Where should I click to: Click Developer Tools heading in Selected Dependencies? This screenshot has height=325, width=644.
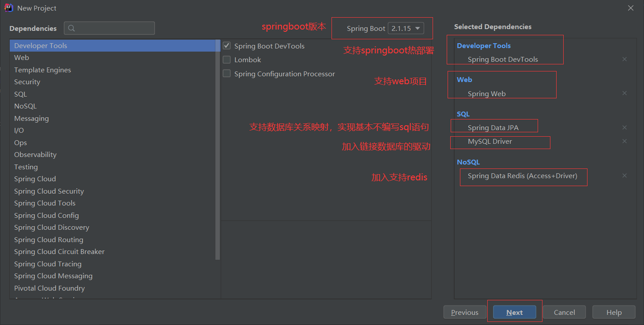484,45
